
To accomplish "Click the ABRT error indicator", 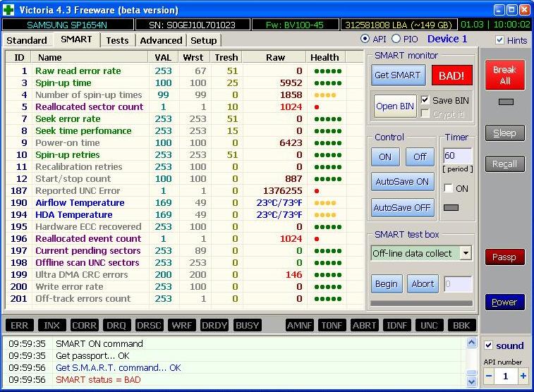I will coord(364,325).
